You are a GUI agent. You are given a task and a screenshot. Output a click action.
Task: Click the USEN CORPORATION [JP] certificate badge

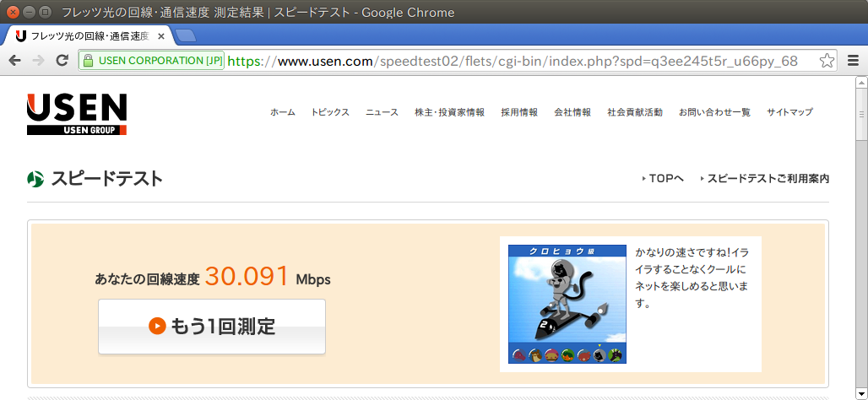coord(152,61)
